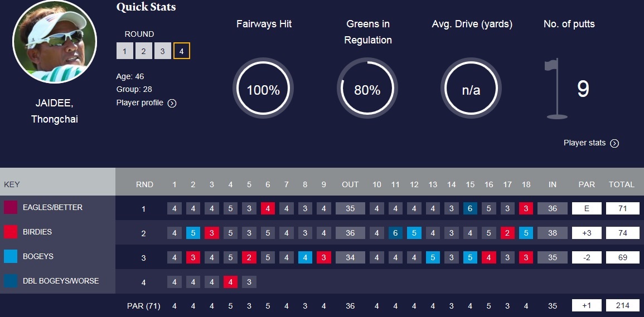
Task: Click round 2 OUT score 36
Action: click(350, 233)
